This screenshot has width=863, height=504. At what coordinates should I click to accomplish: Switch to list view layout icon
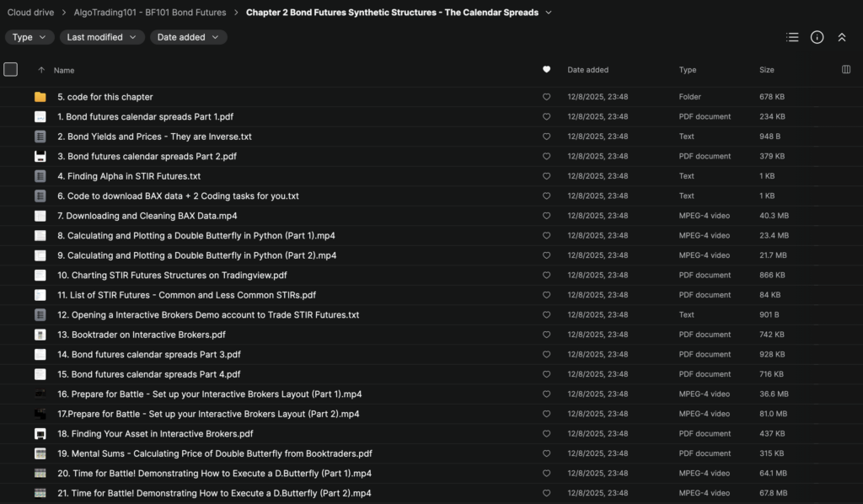(x=792, y=37)
